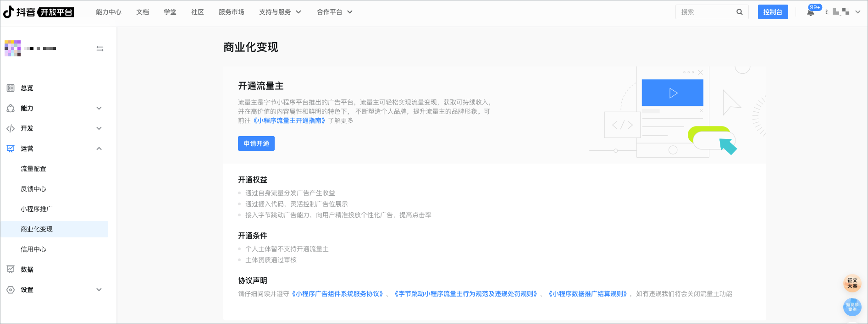This screenshot has height=324, width=868.
Task: Go to 能力中心 in top navigation
Action: click(x=109, y=12)
